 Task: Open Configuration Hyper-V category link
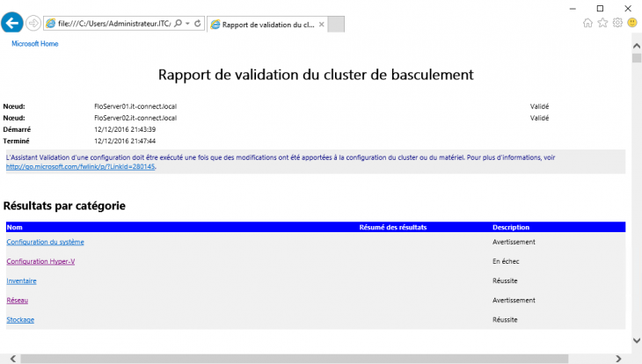tap(40, 261)
